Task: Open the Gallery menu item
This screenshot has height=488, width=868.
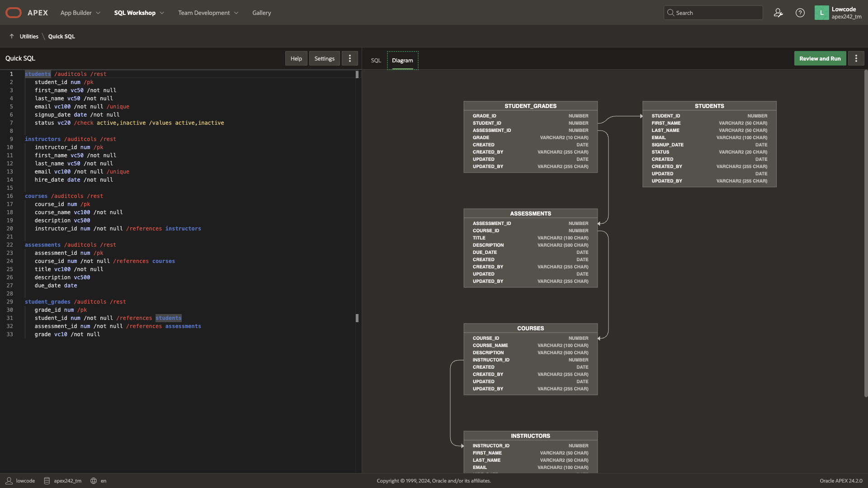Action: (261, 13)
